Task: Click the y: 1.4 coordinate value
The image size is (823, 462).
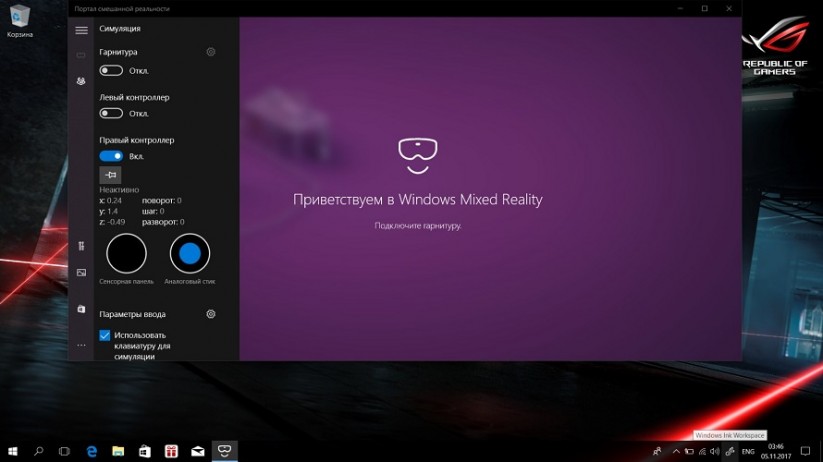Action: (109, 211)
